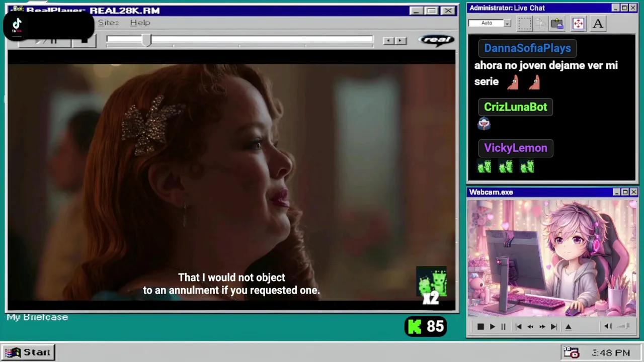
Task: Click the RealPlayer position track bar
Action: point(240,40)
